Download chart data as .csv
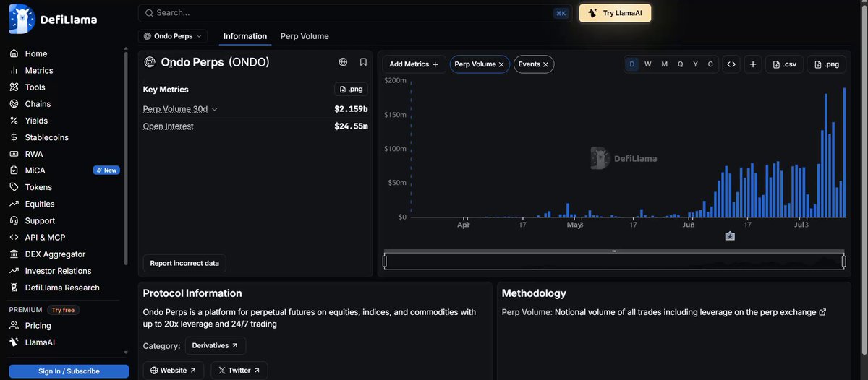 [785, 64]
